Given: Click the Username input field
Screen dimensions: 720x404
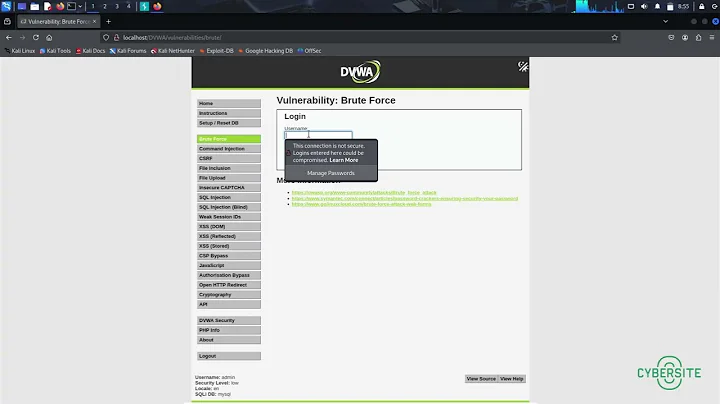Looking at the screenshot, I should (318, 135).
